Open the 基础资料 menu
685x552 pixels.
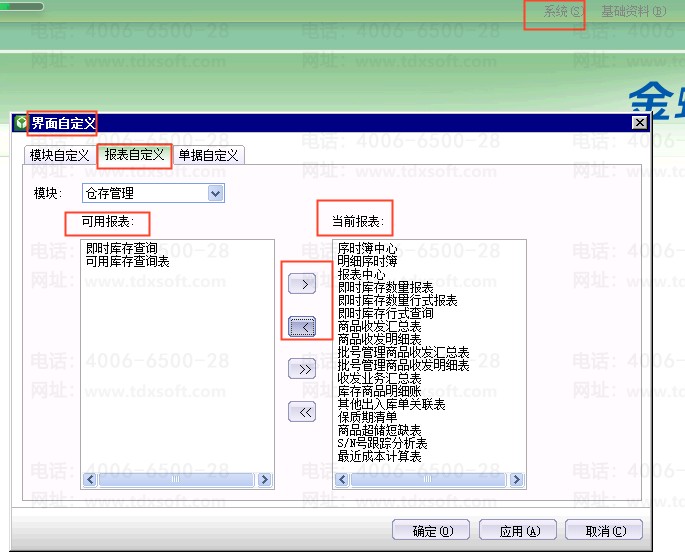tap(632, 12)
